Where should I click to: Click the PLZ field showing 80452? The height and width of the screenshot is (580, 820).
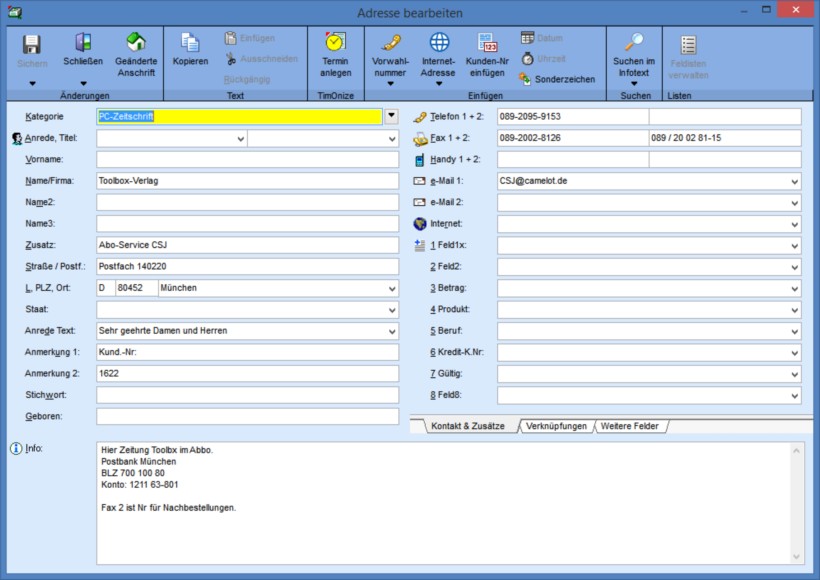[x=136, y=288]
